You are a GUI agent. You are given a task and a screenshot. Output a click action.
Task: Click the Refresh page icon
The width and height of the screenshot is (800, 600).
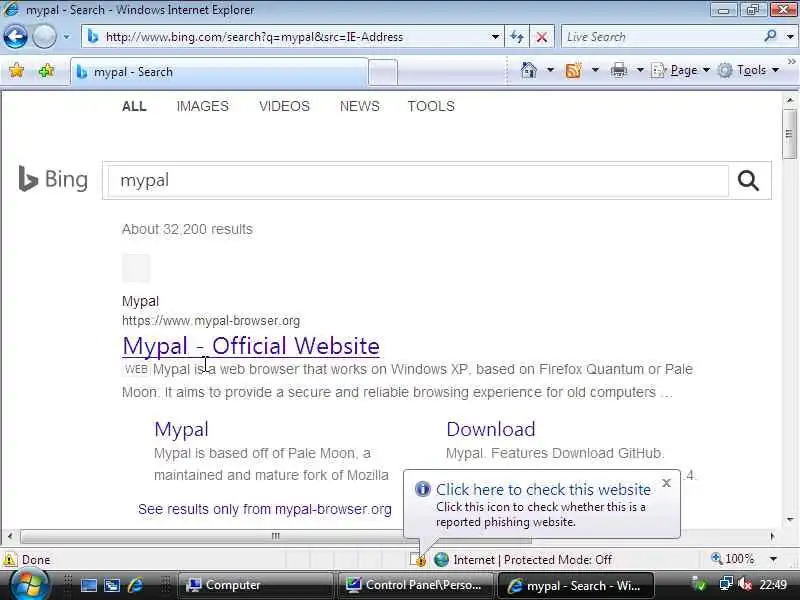[517, 37]
